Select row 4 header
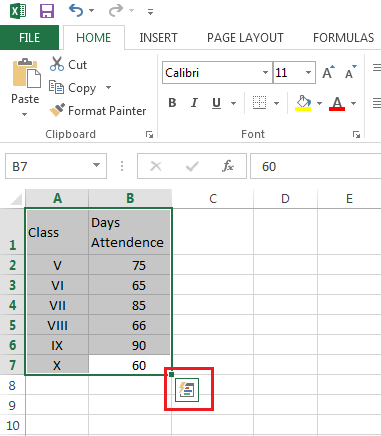Image resolution: width=381 pixels, height=436 pixels. [x=12, y=305]
